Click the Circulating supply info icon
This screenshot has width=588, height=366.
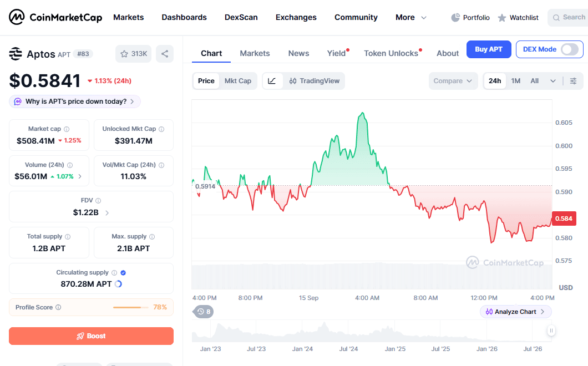pyautogui.click(x=114, y=273)
